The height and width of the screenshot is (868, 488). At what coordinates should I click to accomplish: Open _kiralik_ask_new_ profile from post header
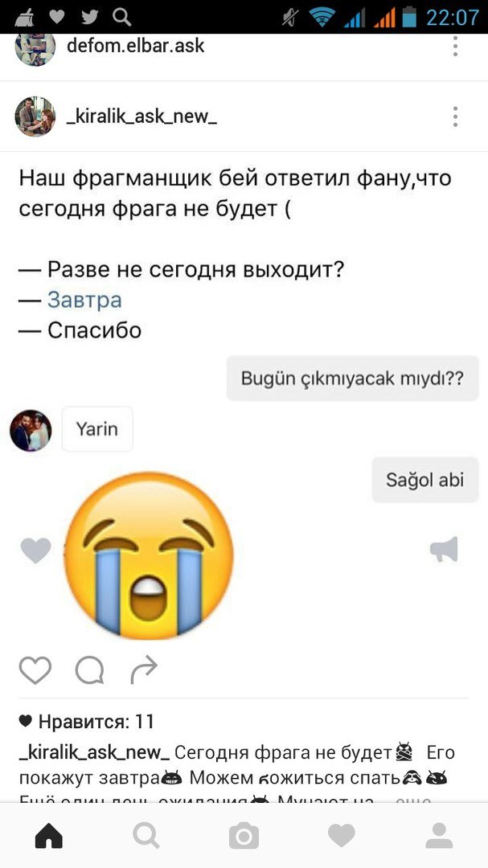pyautogui.click(x=141, y=117)
